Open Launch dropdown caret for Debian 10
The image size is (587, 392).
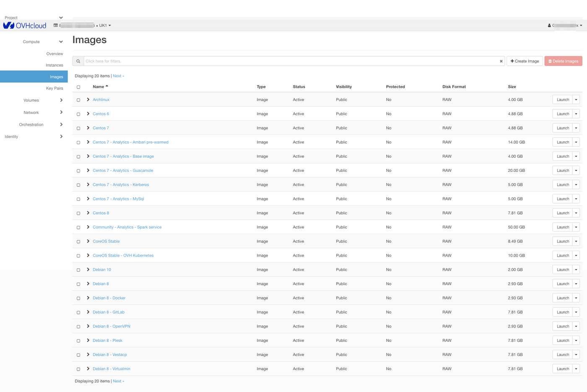point(576,270)
